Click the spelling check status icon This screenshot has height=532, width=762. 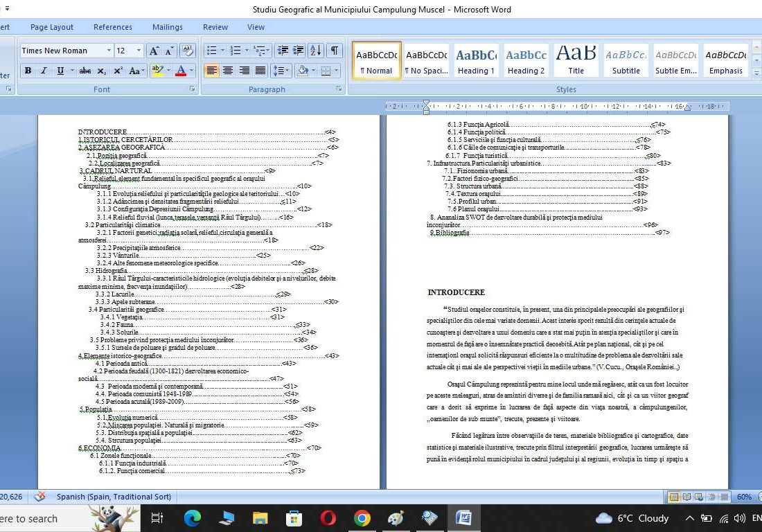click(40, 497)
